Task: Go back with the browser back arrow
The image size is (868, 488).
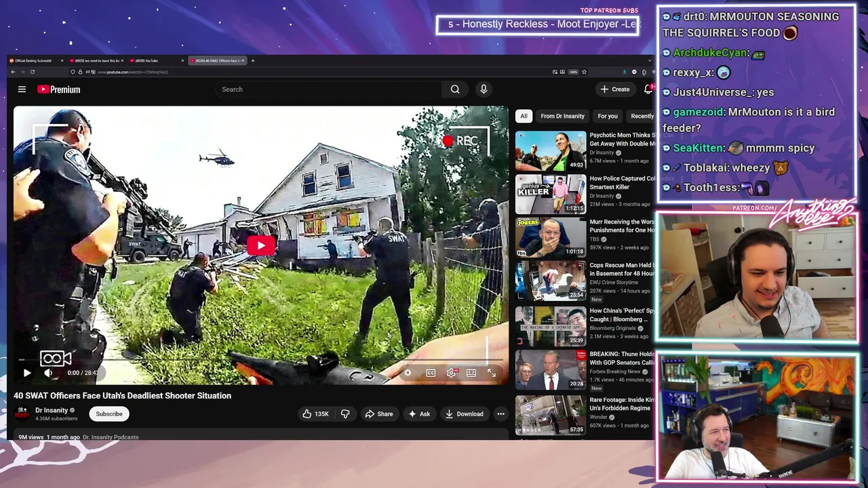Action: click(x=12, y=72)
